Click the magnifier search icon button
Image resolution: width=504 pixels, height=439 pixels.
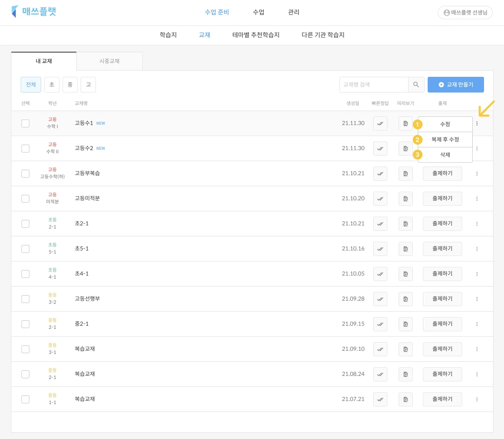tap(416, 85)
